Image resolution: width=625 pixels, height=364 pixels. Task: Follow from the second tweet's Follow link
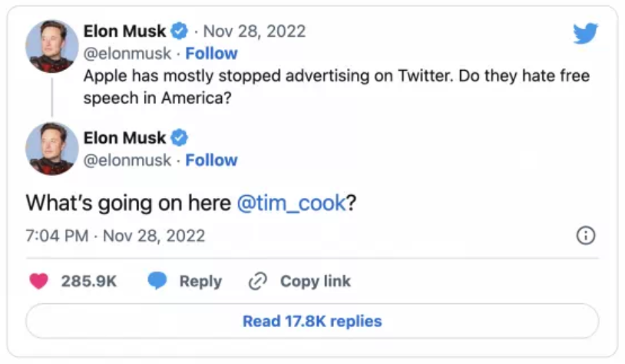coord(211,160)
